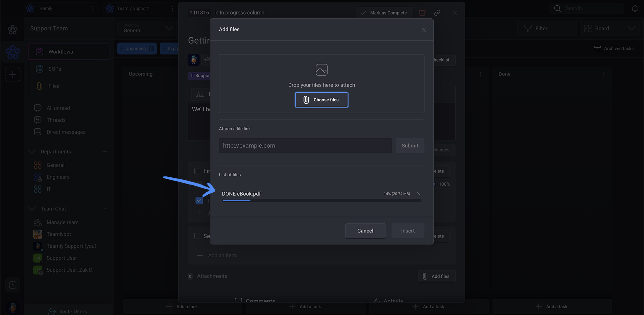644x315 pixels.
Task: Remove DONE eBook.pdf from upload list
Action: pyautogui.click(x=419, y=194)
